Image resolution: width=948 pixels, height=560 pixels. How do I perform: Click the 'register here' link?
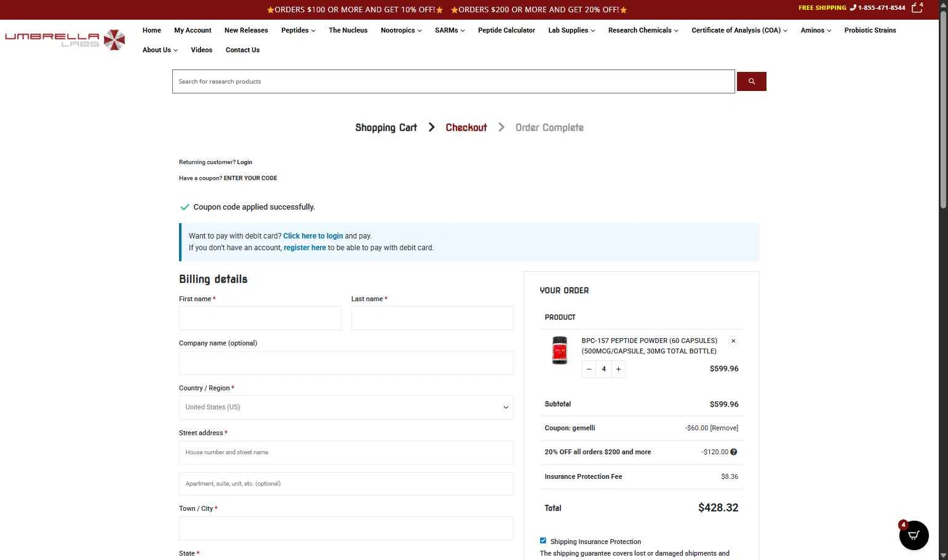pyautogui.click(x=305, y=248)
